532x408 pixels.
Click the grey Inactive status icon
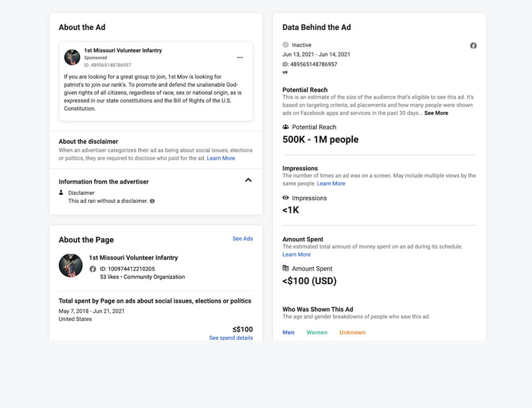[x=286, y=45]
